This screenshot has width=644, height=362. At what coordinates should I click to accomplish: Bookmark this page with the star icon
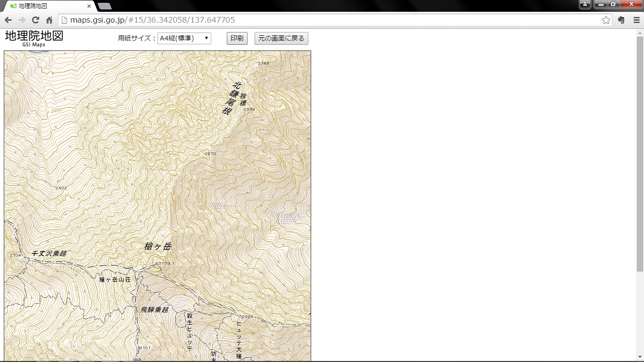click(606, 20)
